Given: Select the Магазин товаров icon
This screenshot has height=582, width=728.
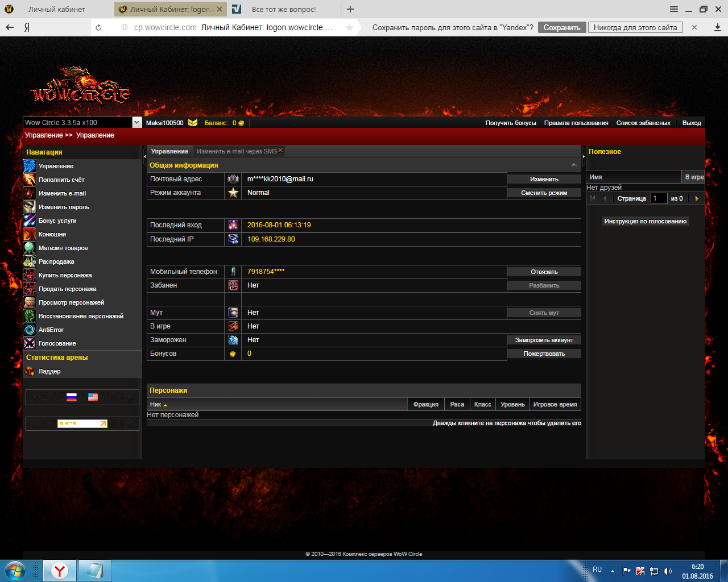Looking at the screenshot, I should tap(30, 248).
